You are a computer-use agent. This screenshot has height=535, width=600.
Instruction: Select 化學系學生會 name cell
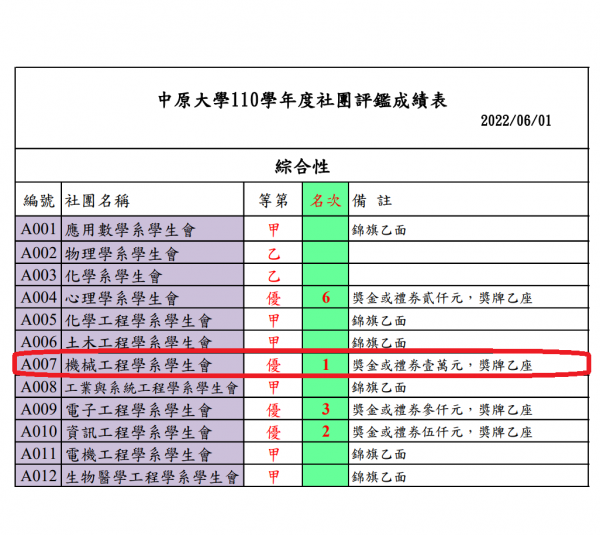153,275
